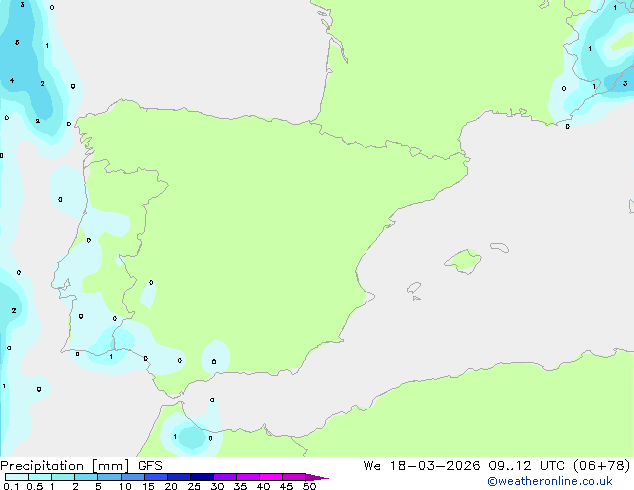This screenshot has width=634, height=490.
Task: Pick the 2–5 mm legend swatch
Action: pyautogui.click(x=86, y=477)
